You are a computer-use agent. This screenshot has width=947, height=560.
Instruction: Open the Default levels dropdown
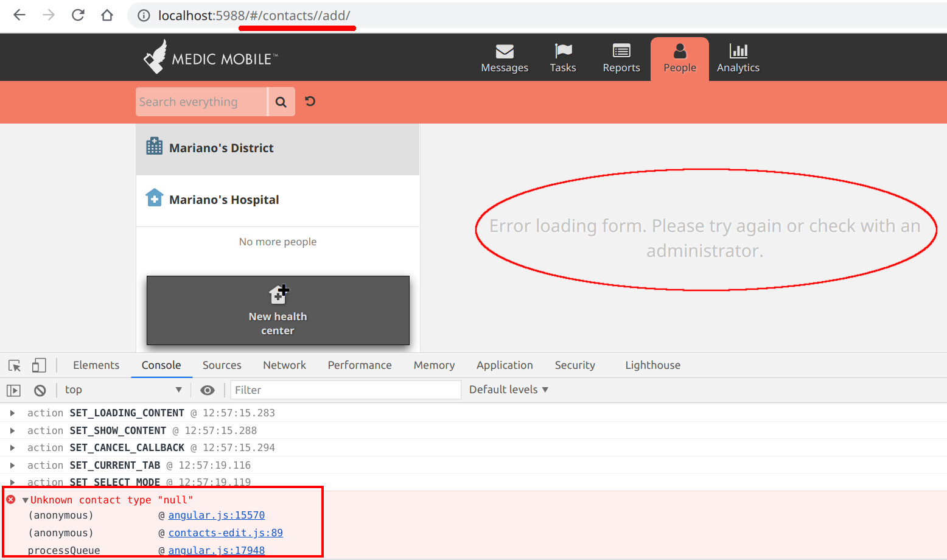[x=508, y=390]
